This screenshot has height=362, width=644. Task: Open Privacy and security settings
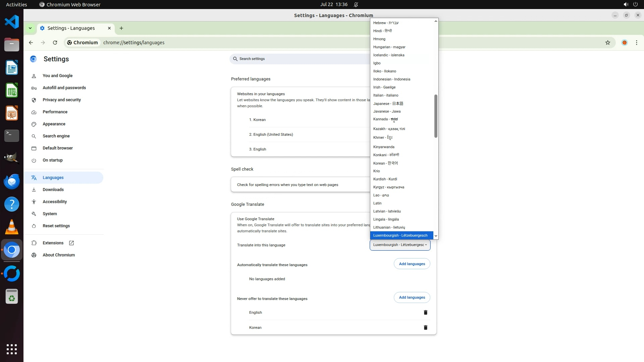click(x=62, y=100)
